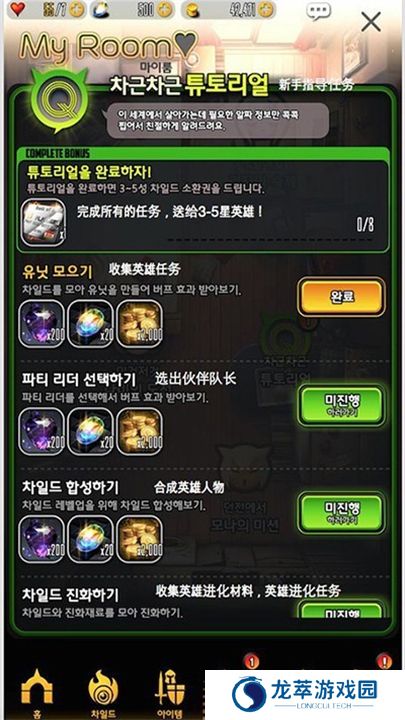
Task: Tap 미진행 button for 파티 리더 선택하기 quest
Action: pyautogui.click(x=341, y=405)
